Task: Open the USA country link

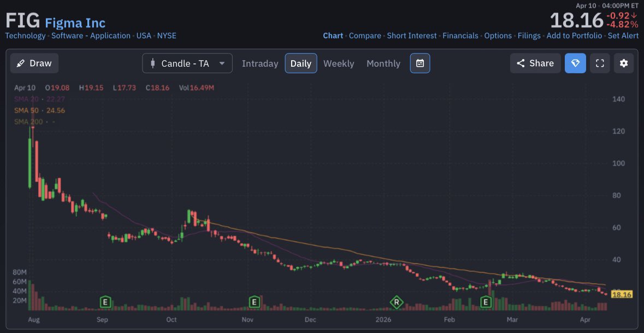Action: (x=144, y=36)
